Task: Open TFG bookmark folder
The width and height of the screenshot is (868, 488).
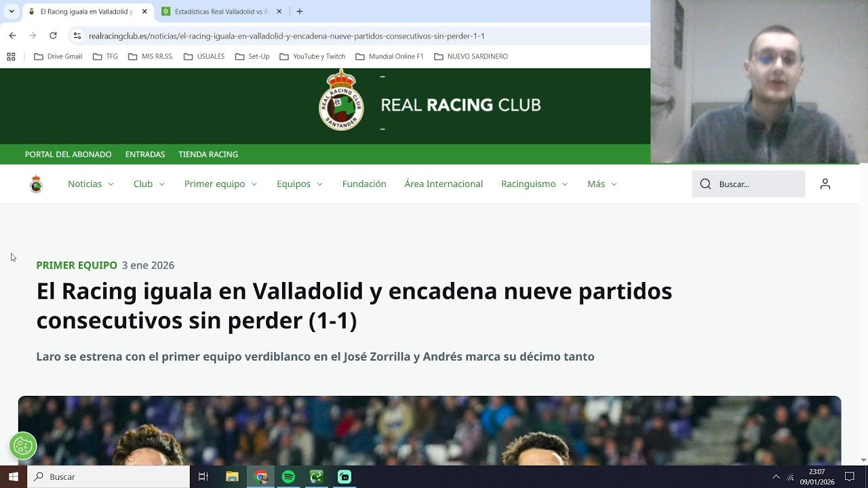Action: pyautogui.click(x=105, y=56)
